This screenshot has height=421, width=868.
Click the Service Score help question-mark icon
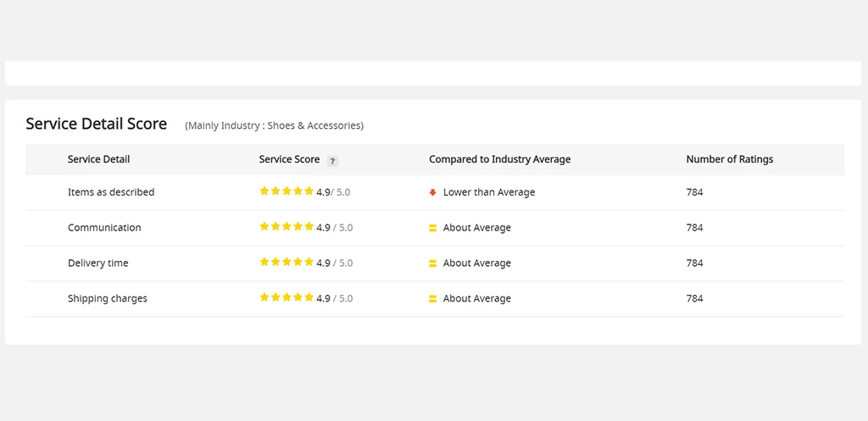click(x=332, y=162)
